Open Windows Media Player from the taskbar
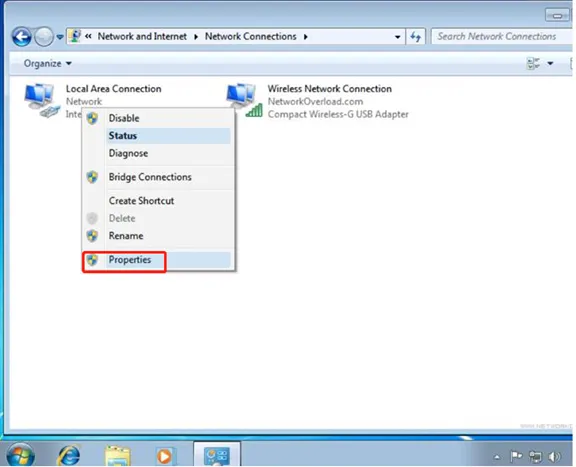Viewport: 576px width, 467px height. [x=164, y=456]
